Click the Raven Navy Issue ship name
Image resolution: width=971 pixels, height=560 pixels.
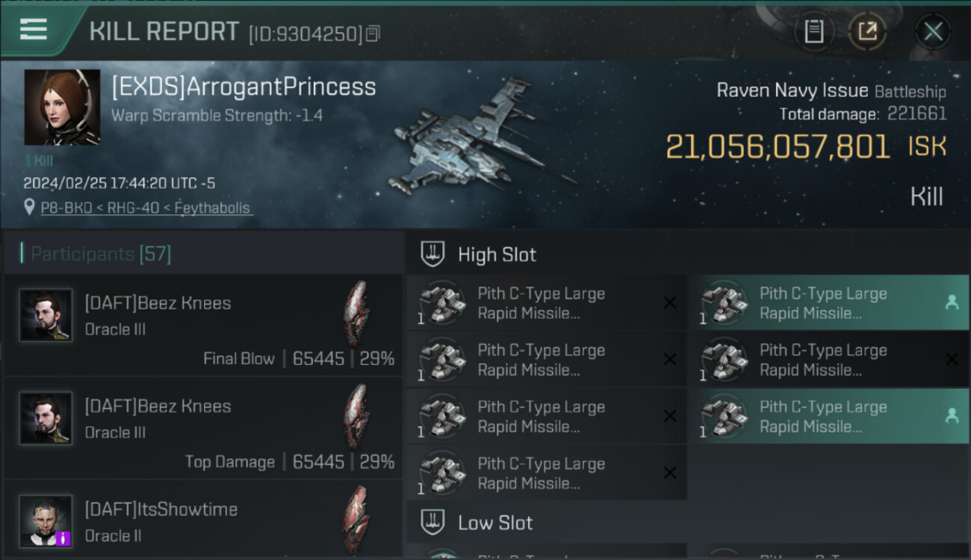(792, 91)
